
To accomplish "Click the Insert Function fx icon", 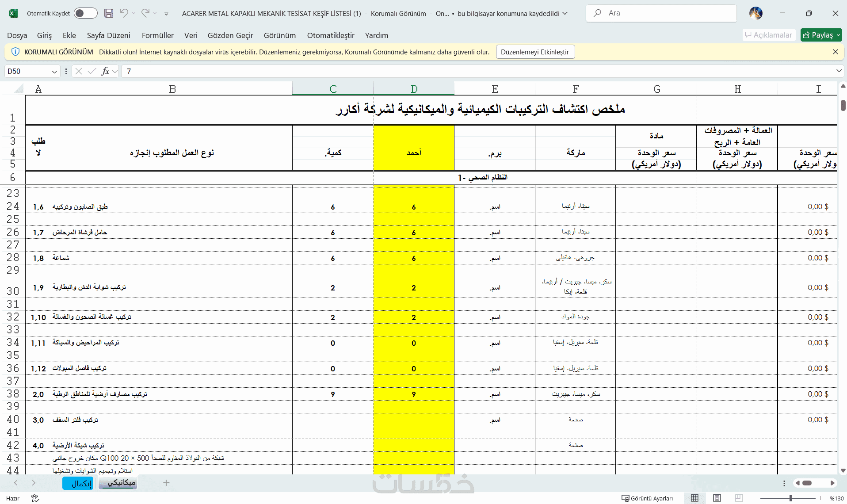I will coord(105,71).
